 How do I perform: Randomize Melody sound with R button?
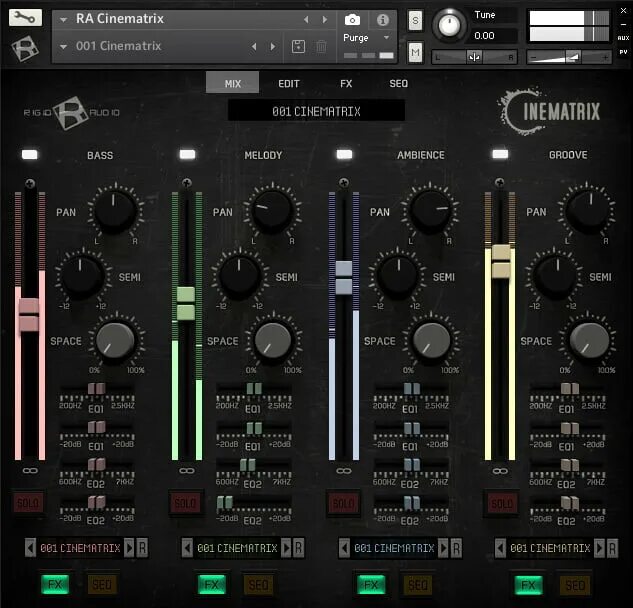pos(299,548)
